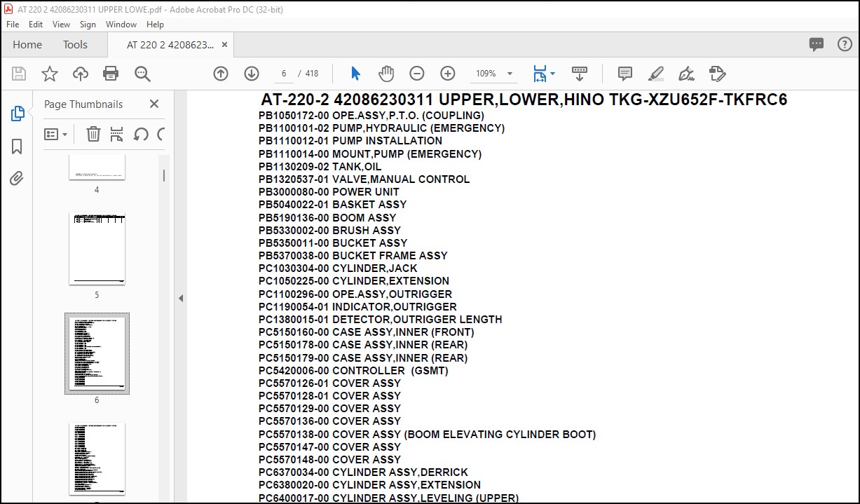Switch to the Tools tab

coord(75,44)
